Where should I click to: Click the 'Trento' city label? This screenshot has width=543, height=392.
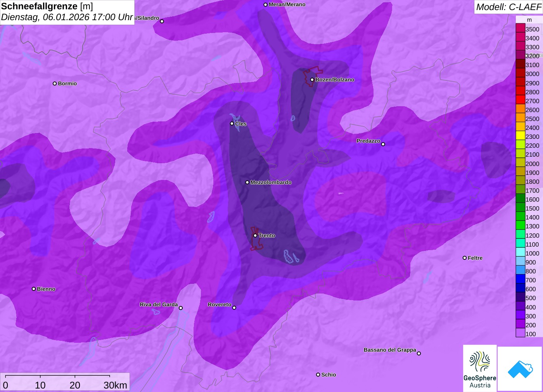[267, 235]
